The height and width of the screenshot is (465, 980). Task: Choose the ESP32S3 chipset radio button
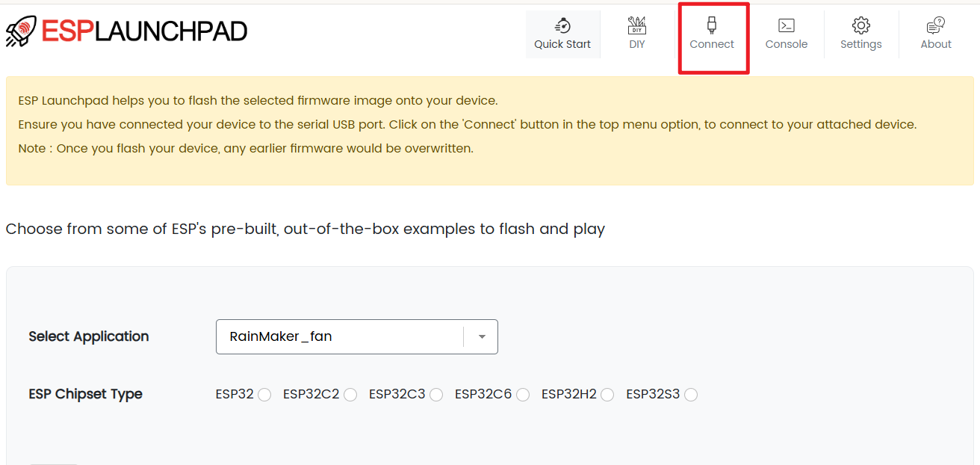click(691, 395)
